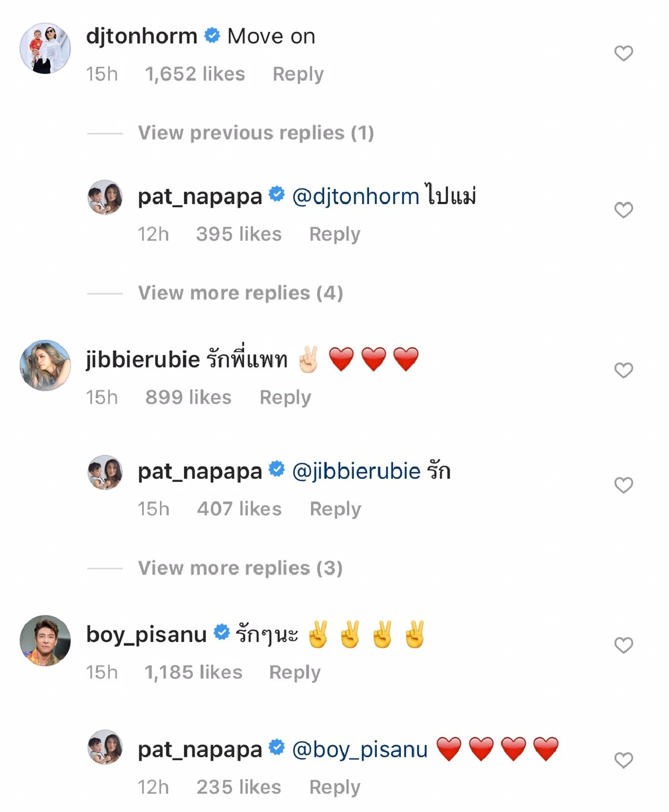This screenshot has width=669, height=812.
Task: Reply to djtonhorm's comment
Action: [x=298, y=74]
